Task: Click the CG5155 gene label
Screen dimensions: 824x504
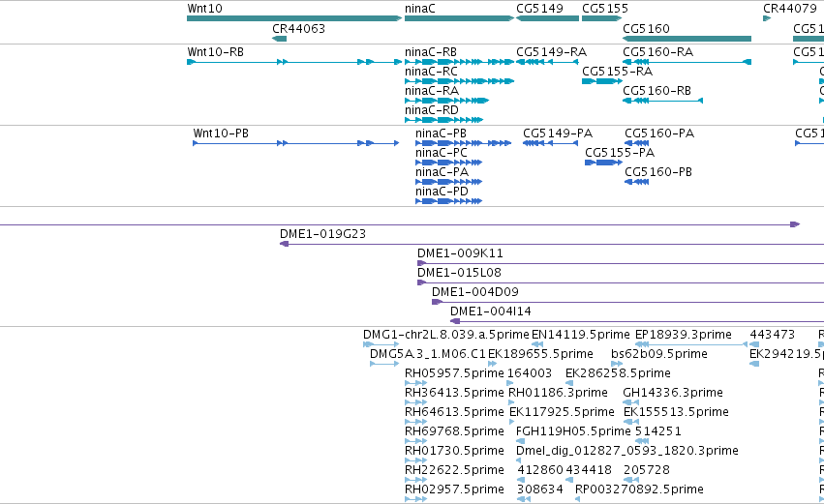Action: [605, 9]
